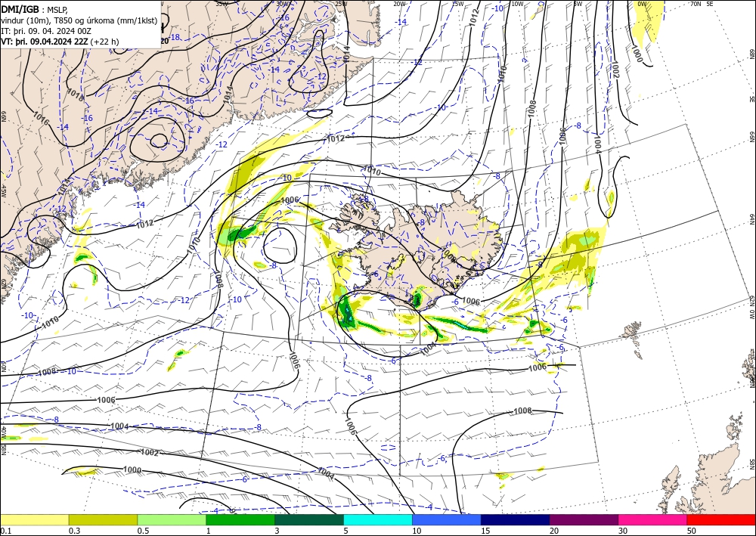Click the '-18' temperature contour label
This screenshot has height=536, width=756.
click(x=175, y=37)
